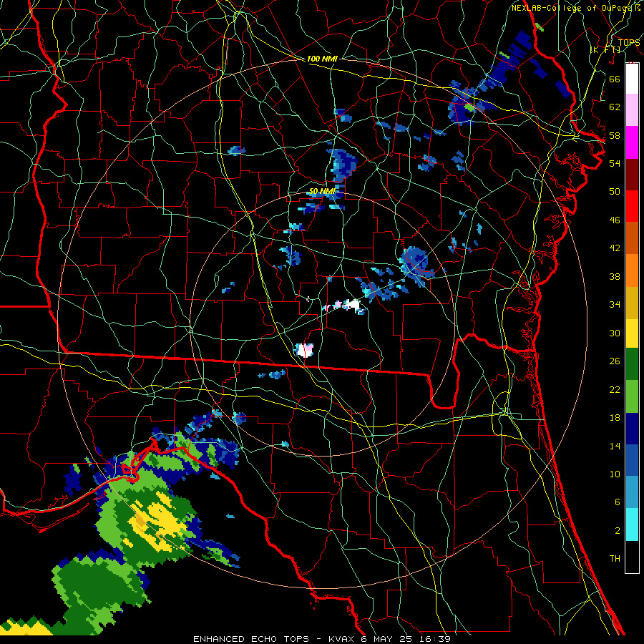Screen dimensions: 644x644
Task: Click the Enhanced Echo Tops KVAX caption
Action: tap(322, 639)
